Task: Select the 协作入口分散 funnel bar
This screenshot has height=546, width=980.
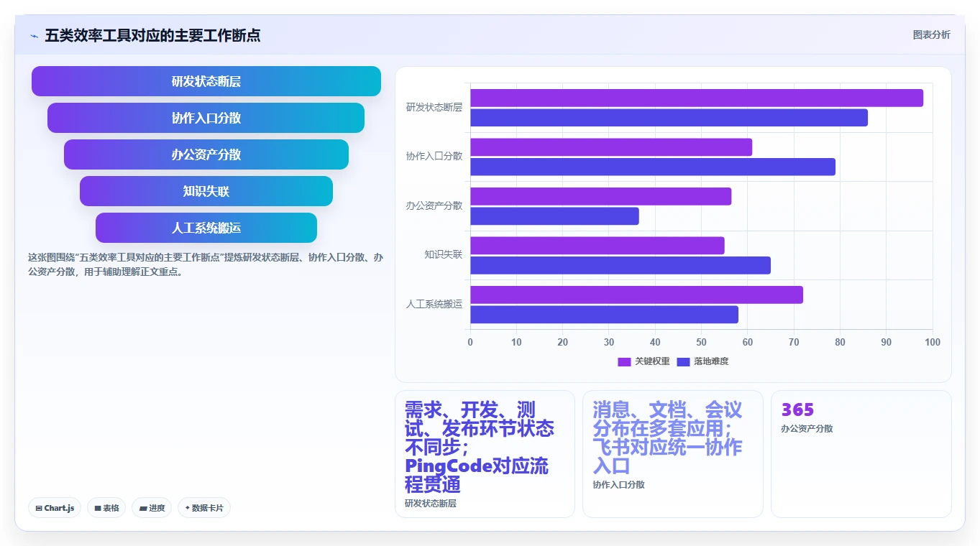Action: click(206, 118)
